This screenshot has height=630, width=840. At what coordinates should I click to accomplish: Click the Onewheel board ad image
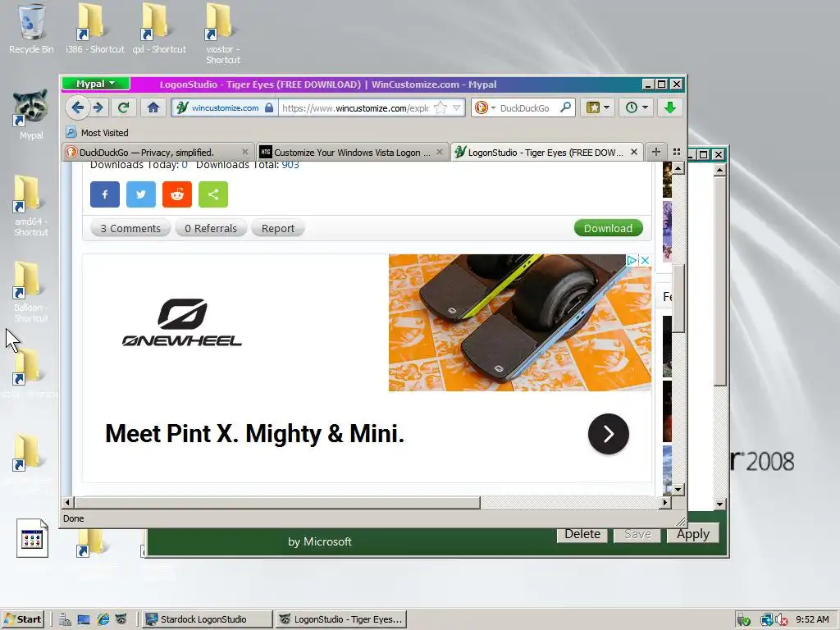pos(519,322)
